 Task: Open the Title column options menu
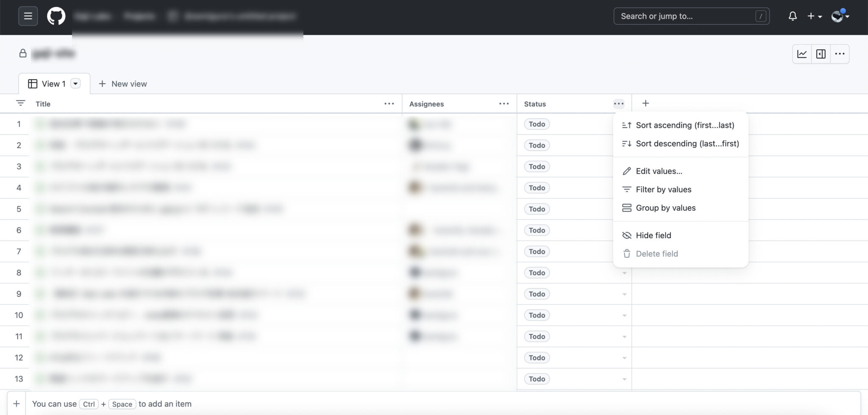388,103
